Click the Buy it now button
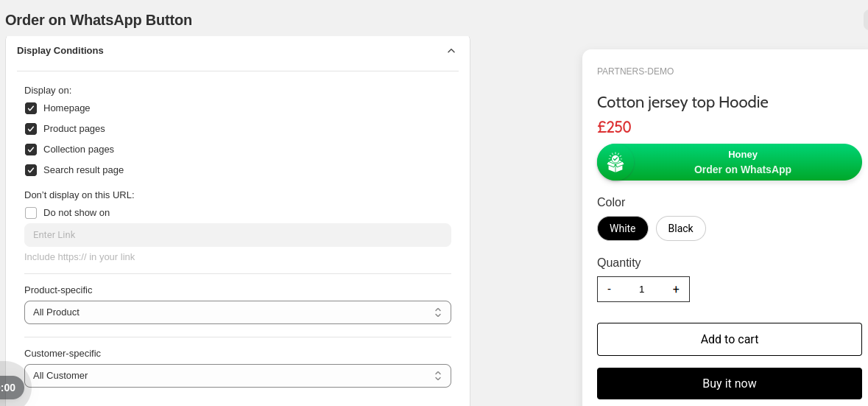Image resolution: width=868 pixels, height=406 pixels. [729, 383]
